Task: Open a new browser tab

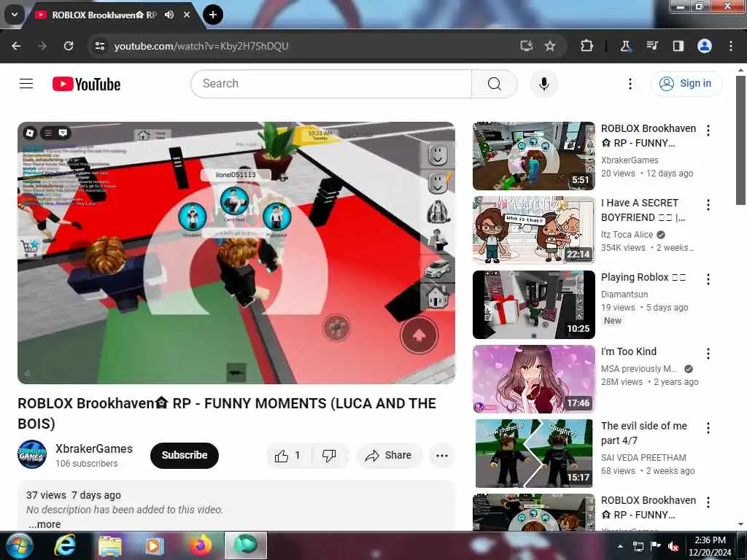Action: coord(213,15)
